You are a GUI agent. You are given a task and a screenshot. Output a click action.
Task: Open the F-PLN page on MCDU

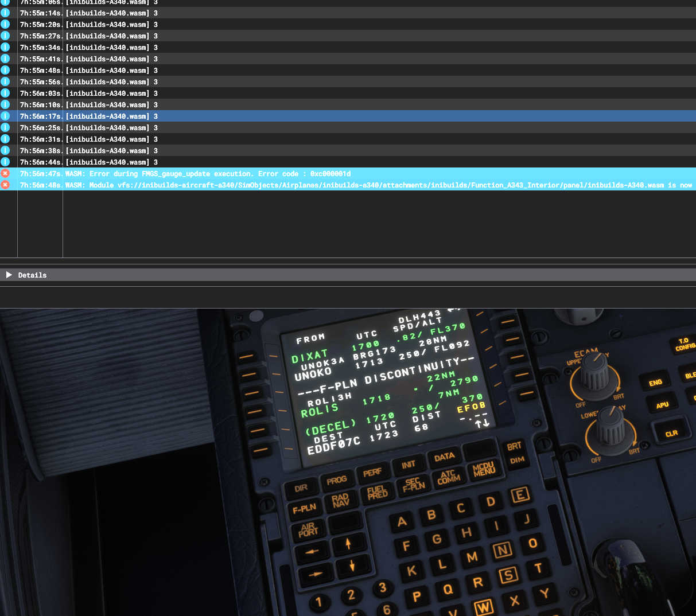tap(304, 509)
